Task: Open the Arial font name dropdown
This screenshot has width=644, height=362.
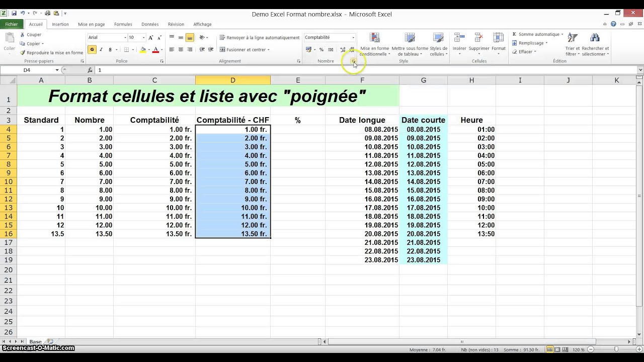Action: point(125,38)
